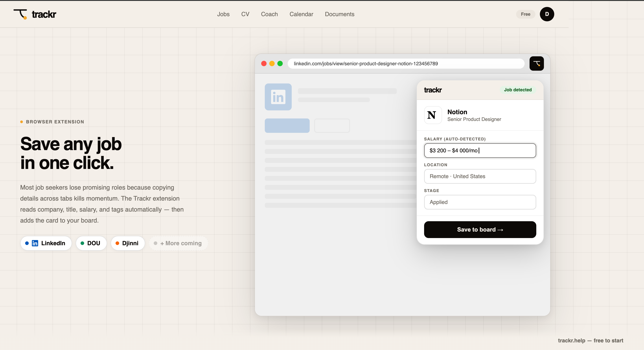The width and height of the screenshot is (644, 350).
Task: Open the user avatar D menu
Action: (x=547, y=14)
